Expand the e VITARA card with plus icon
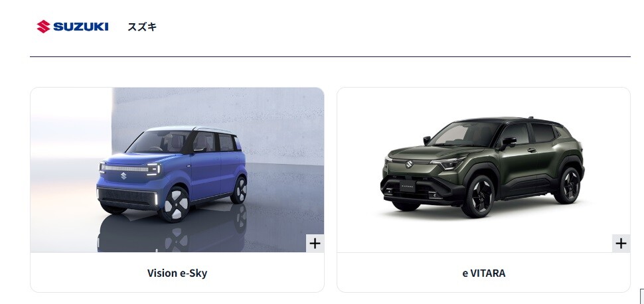644x304 pixels. coord(621,244)
